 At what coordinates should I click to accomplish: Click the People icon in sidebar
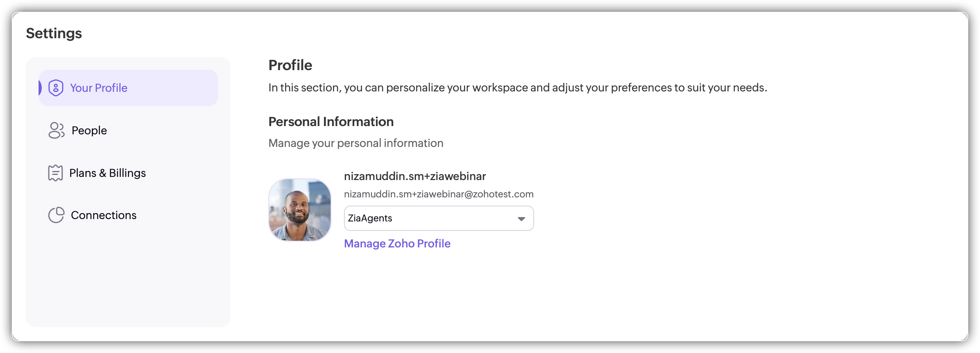[x=56, y=130]
